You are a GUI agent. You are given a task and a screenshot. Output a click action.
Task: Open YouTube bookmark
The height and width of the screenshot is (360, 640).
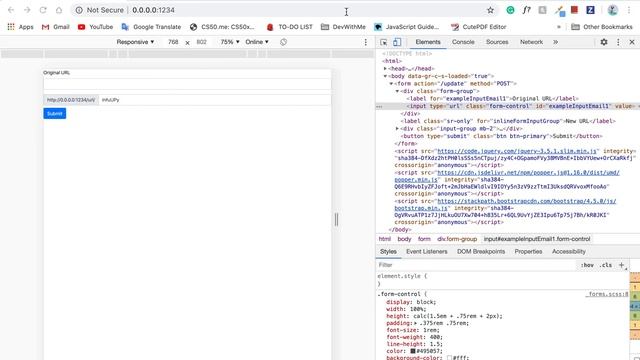96,27
